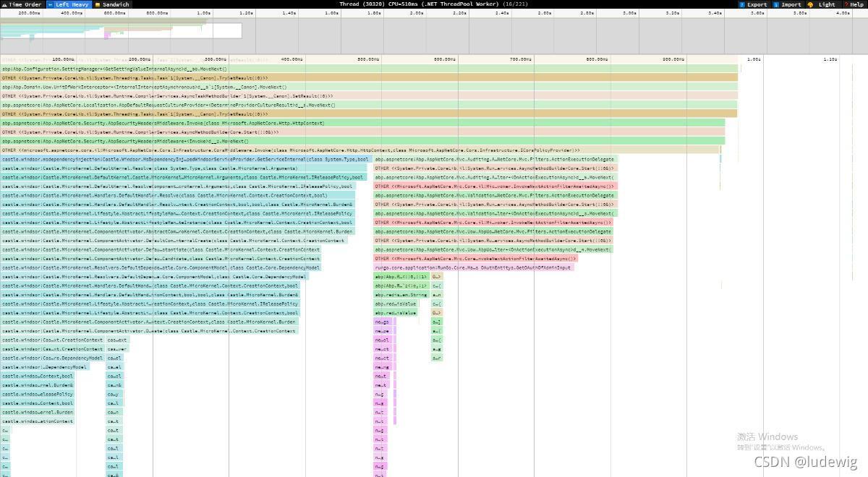The height and width of the screenshot is (477, 868).
Task: Toggle the Light color theme
Action: pos(822,4)
